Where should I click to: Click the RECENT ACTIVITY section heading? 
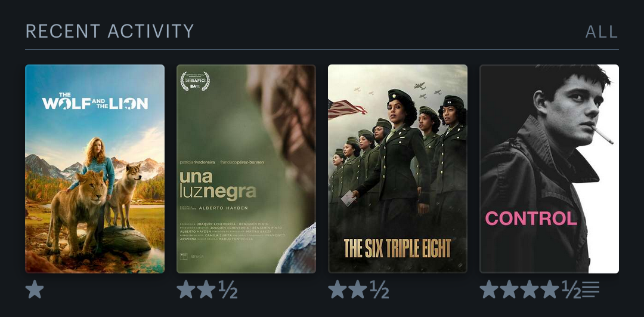coord(110,31)
